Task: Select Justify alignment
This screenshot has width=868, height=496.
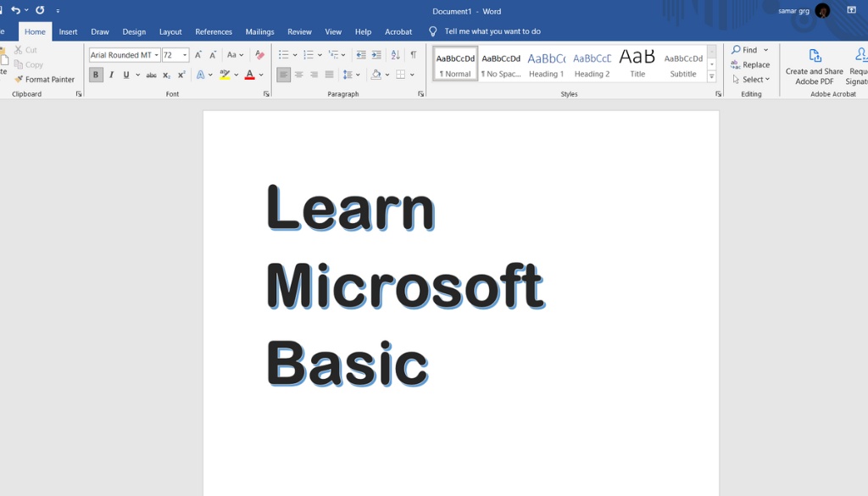Action: [330, 75]
